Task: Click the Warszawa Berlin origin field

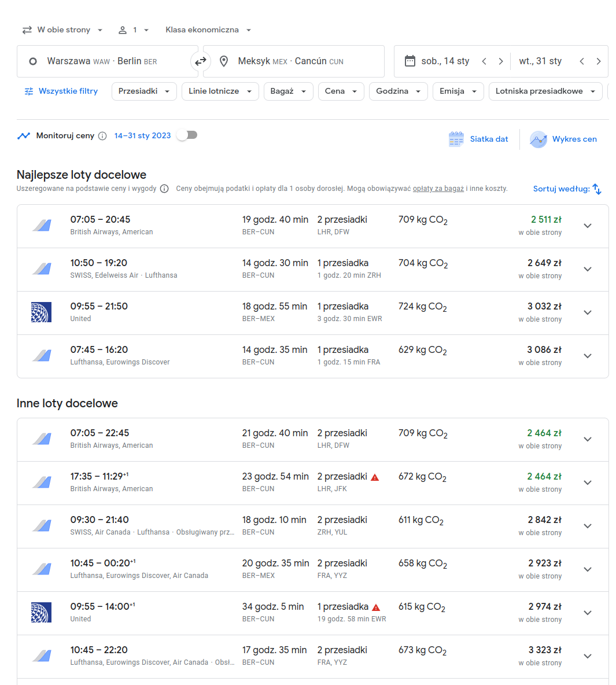Action: [108, 61]
